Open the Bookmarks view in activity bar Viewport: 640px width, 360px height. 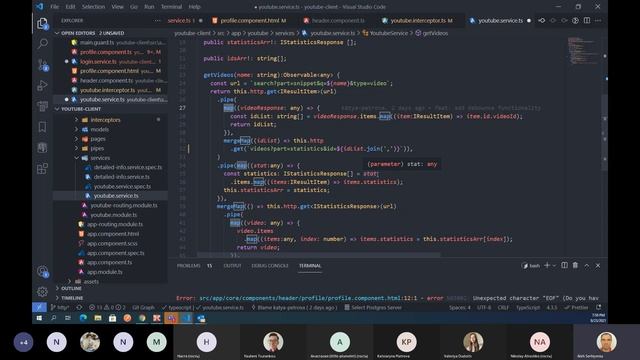click(x=42, y=127)
